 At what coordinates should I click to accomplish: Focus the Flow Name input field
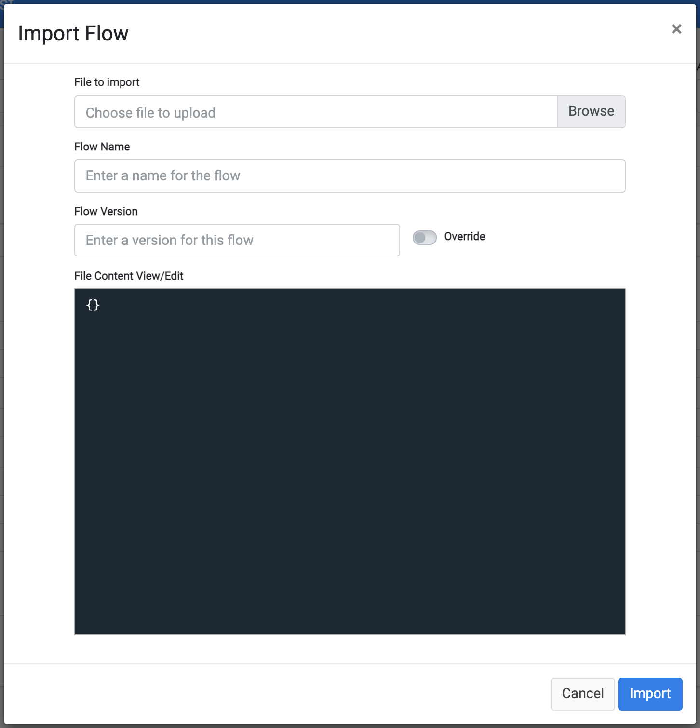point(350,176)
